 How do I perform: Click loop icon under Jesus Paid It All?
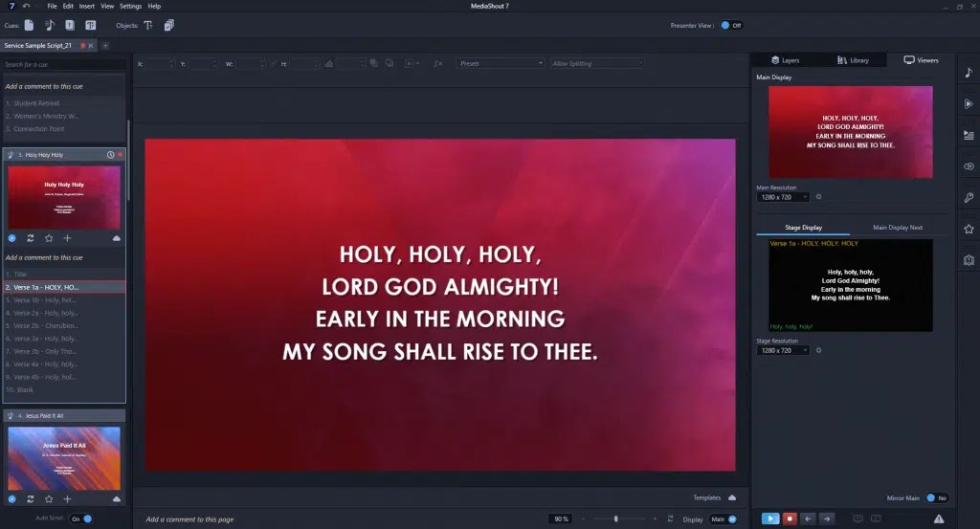[30, 499]
